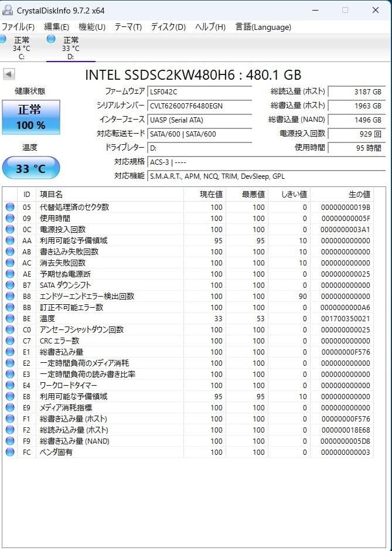Click the disk title INTEL SSDSC2KW480H6 : 480.1 GB
Viewport: 392px width, 551px height.
coord(193,75)
